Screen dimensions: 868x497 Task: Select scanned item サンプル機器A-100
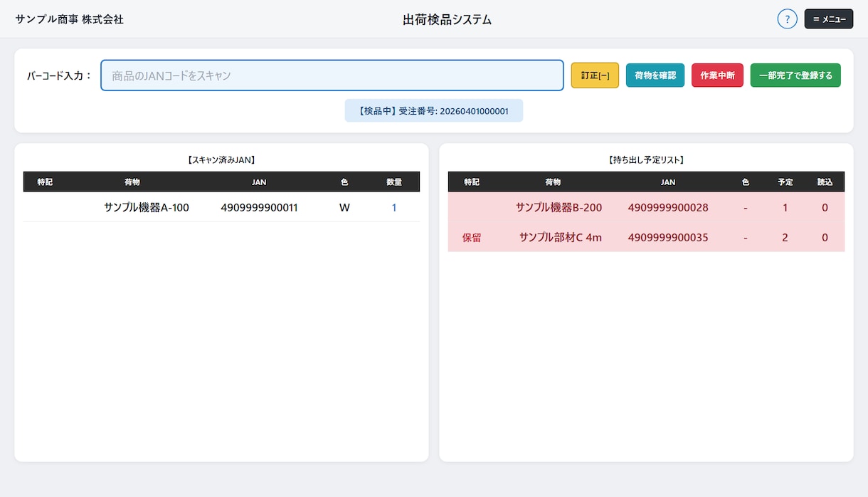click(147, 208)
